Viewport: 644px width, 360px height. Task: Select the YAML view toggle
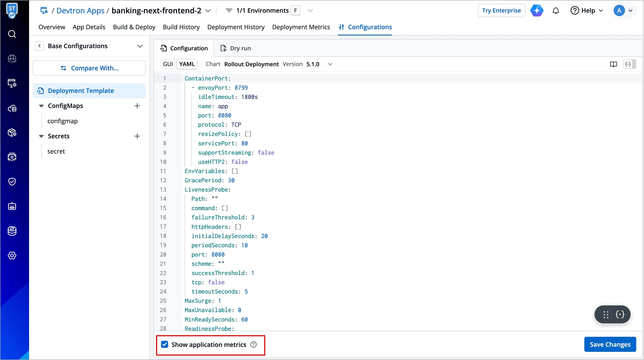point(187,64)
